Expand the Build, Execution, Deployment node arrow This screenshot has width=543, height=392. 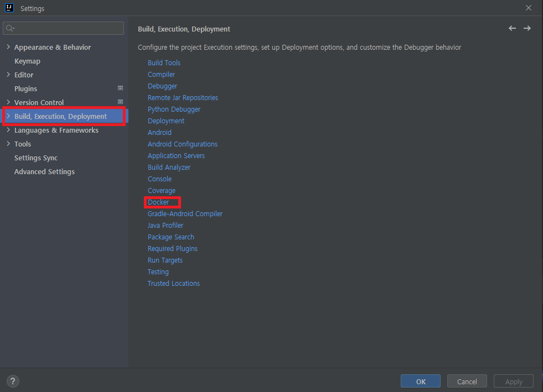(8, 116)
